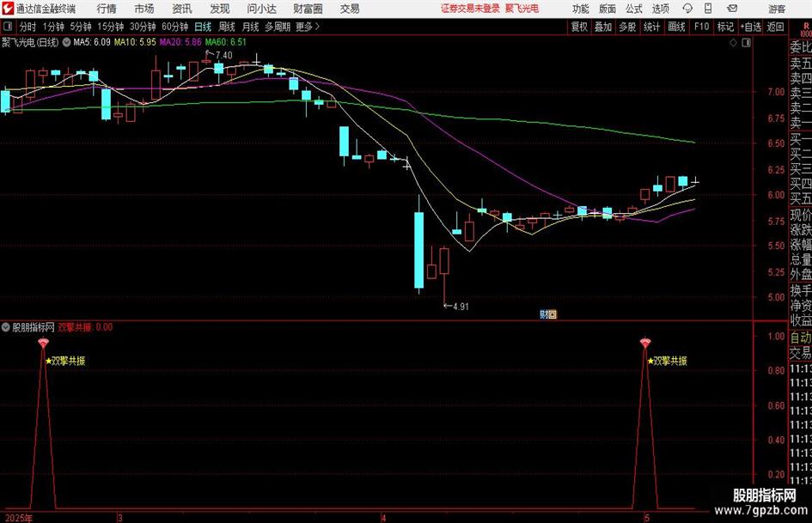Image resolution: width=812 pixels, height=523 pixels.
Task: Click the first 双擎共振 diamond signal marker
Action: pyautogui.click(x=44, y=344)
